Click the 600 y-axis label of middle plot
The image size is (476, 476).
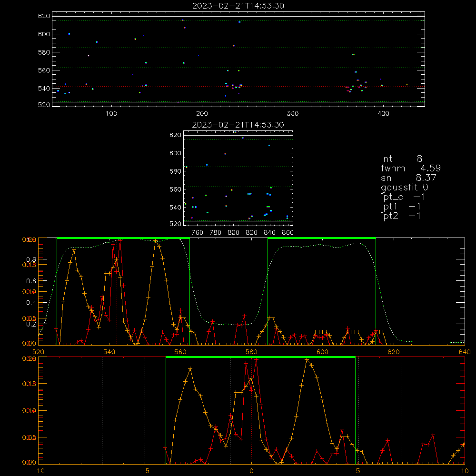coord(175,153)
